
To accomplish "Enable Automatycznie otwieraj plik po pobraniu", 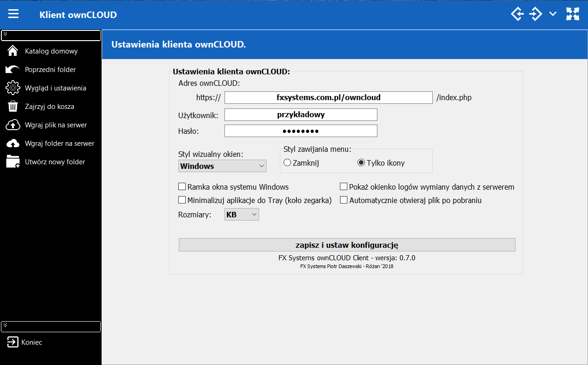I will (x=344, y=200).
